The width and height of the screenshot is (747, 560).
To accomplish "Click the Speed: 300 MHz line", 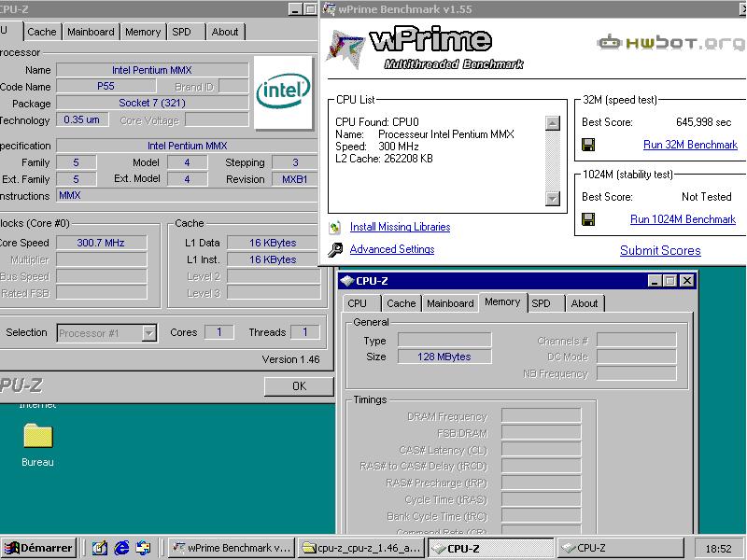I will 377,147.
